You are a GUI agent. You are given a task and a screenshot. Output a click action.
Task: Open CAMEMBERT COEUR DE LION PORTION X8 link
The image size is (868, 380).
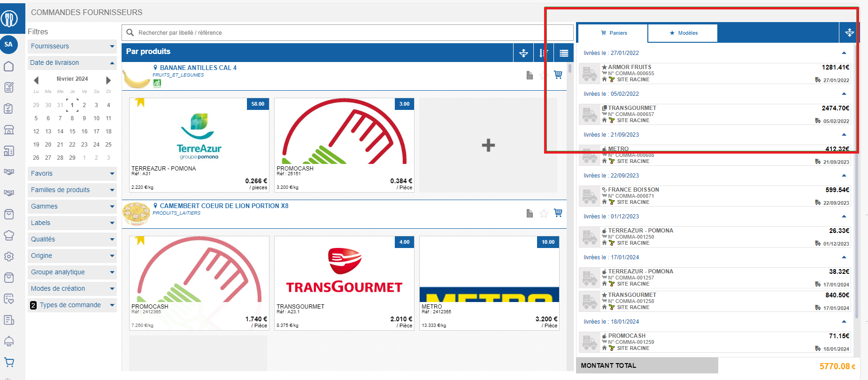click(x=224, y=206)
